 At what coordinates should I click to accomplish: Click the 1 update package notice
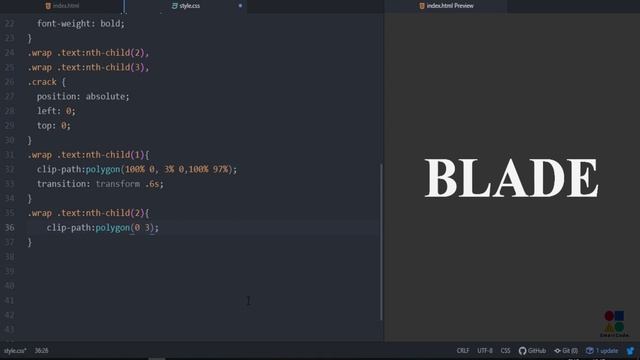(x=602, y=351)
